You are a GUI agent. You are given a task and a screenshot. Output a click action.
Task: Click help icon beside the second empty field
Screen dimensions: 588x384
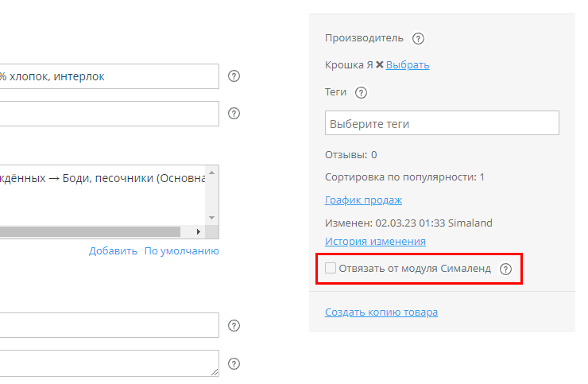(x=234, y=114)
